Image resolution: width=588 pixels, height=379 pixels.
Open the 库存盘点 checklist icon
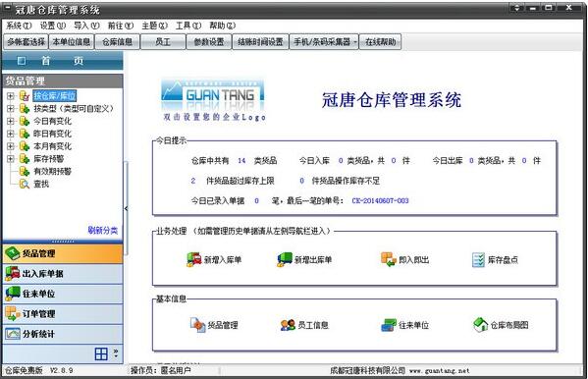pos(478,259)
